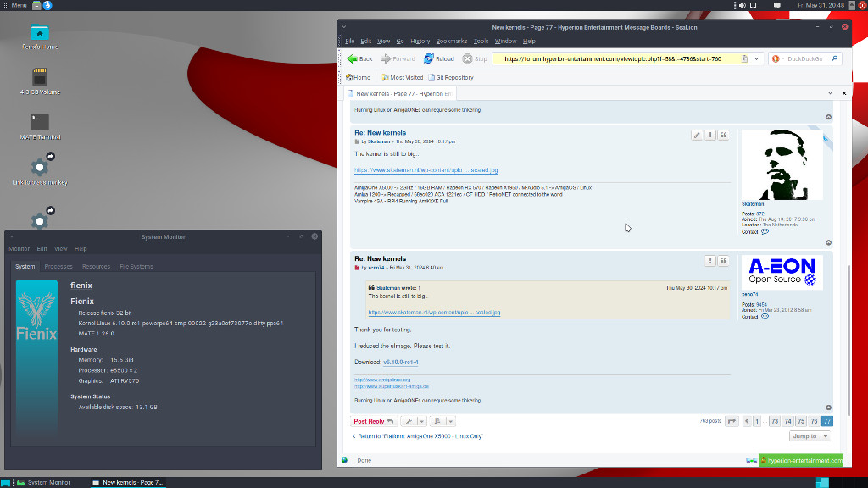Click the jump-to-page arrow in pagination
The height and width of the screenshot is (488, 868).
click(x=732, y=422)
